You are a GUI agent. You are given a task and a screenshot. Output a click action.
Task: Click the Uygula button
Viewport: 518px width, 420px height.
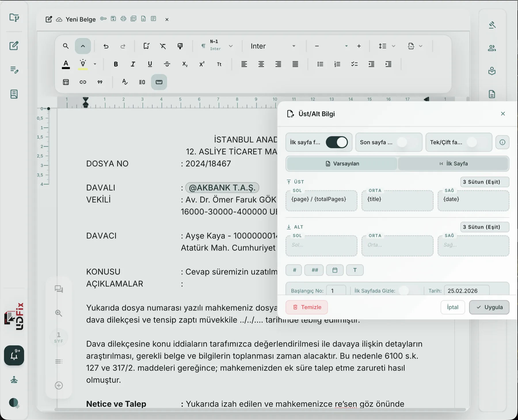[x=489, y=307]
